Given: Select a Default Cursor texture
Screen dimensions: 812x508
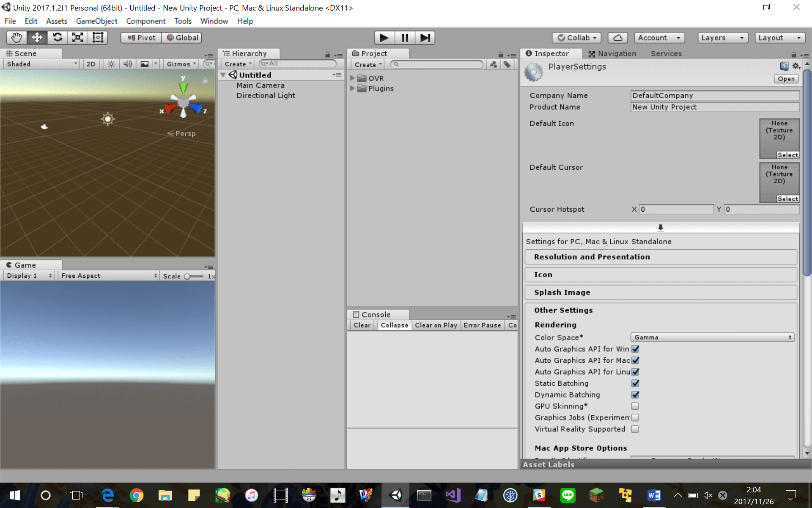Looking at the screenshot, I should coord(788,199).
